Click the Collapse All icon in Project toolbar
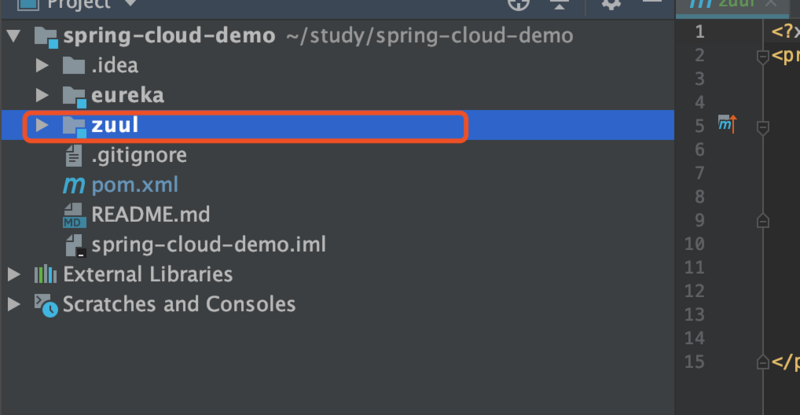Screen dimensions: 800x415 (x=559, y=3)
